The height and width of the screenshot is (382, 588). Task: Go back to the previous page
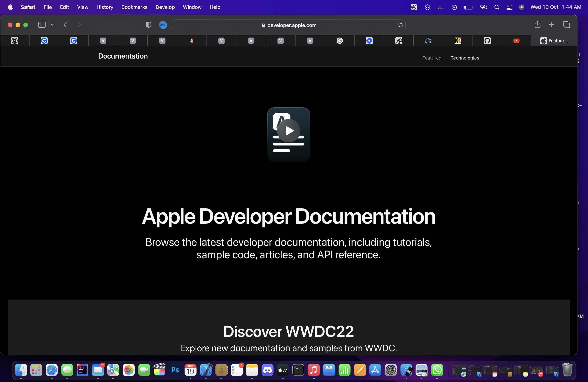click(x=65, y=25)
